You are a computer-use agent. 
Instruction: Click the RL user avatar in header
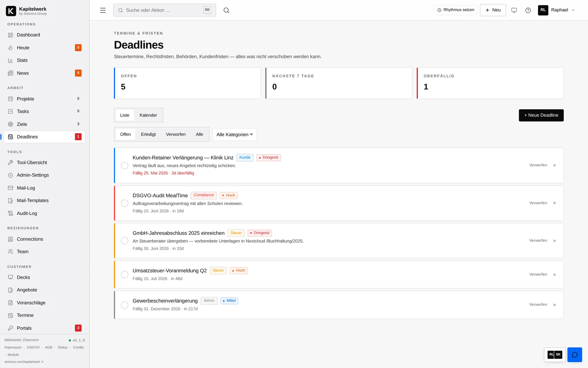pos(543,10)
